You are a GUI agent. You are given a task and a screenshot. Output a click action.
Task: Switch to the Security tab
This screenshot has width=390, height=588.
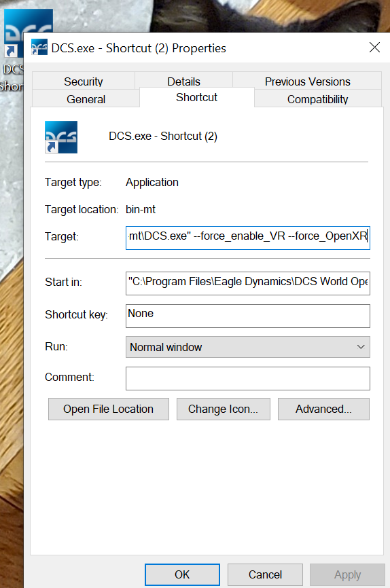tap(84, 81)
